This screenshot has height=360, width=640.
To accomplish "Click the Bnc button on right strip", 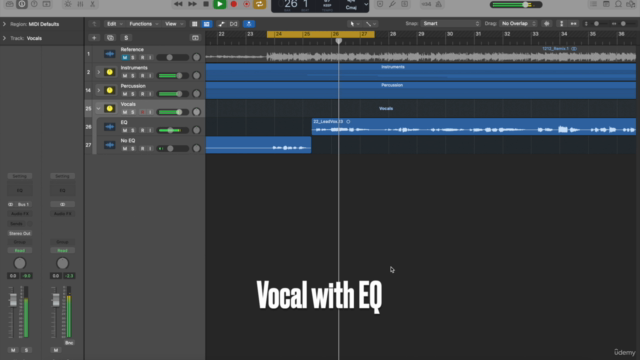I will pyautogui.click(x=69, y=343).
